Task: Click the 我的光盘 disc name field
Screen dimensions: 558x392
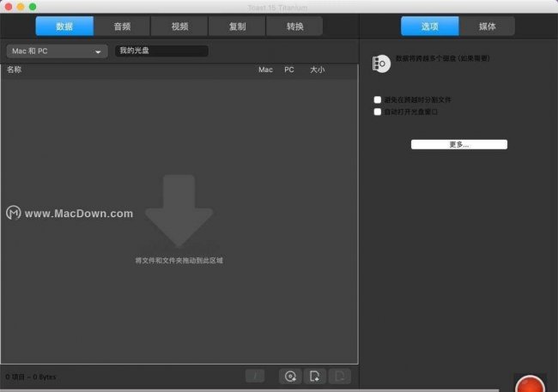Action: point(161,51)
